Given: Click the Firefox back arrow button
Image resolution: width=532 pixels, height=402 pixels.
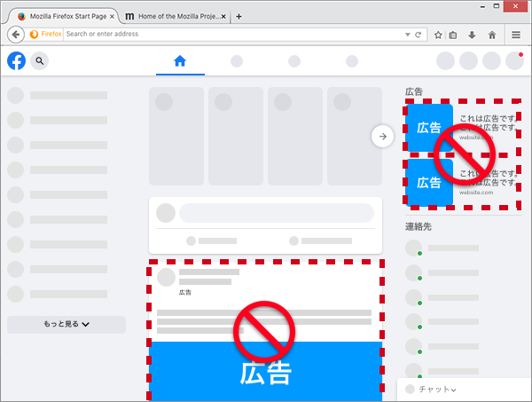Looking at the screenshot, I should [16, 35].
